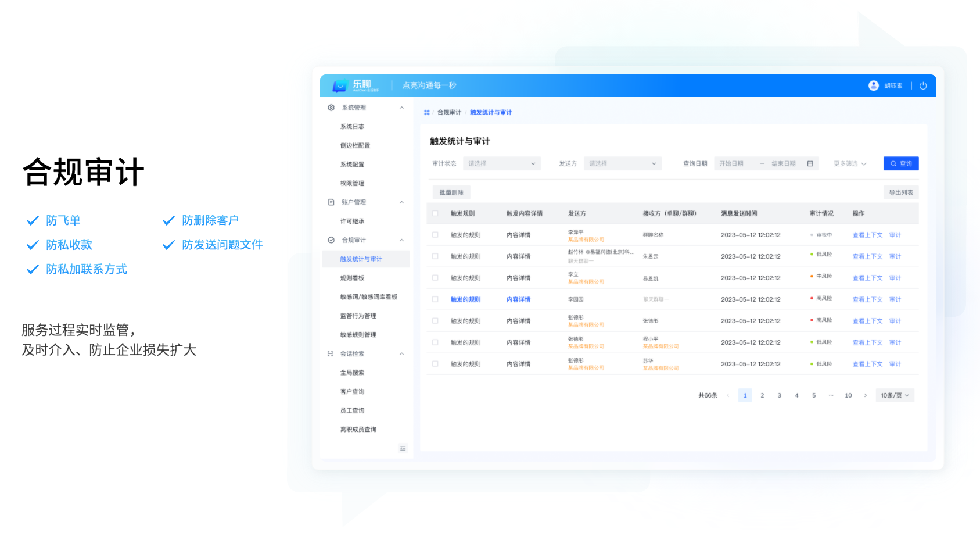Open highlighted 内容详情 link in 李国国 row

pos(518,299)
